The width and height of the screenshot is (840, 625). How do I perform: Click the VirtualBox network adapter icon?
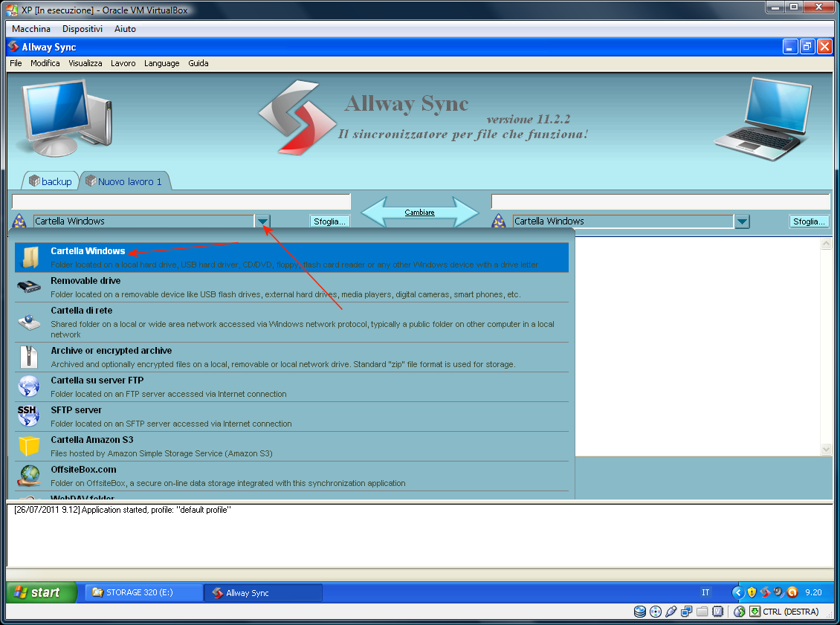[686, 612]
